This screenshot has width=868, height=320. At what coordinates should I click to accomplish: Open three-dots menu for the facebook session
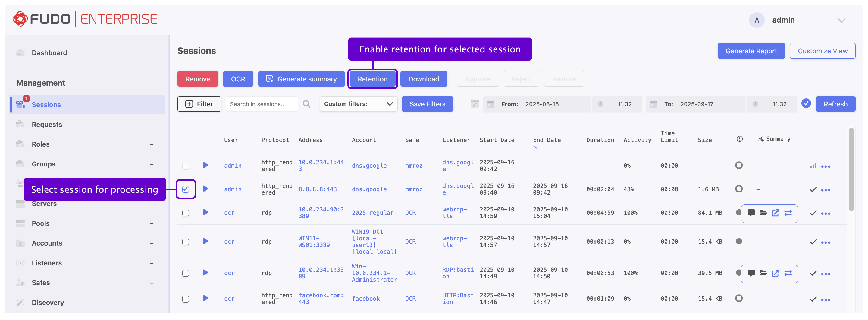click(x=826, y=299)
